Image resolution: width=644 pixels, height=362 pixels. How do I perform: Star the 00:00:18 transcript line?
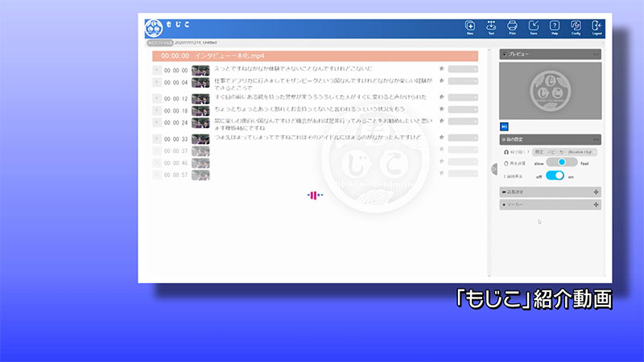(x=441, y=109)
